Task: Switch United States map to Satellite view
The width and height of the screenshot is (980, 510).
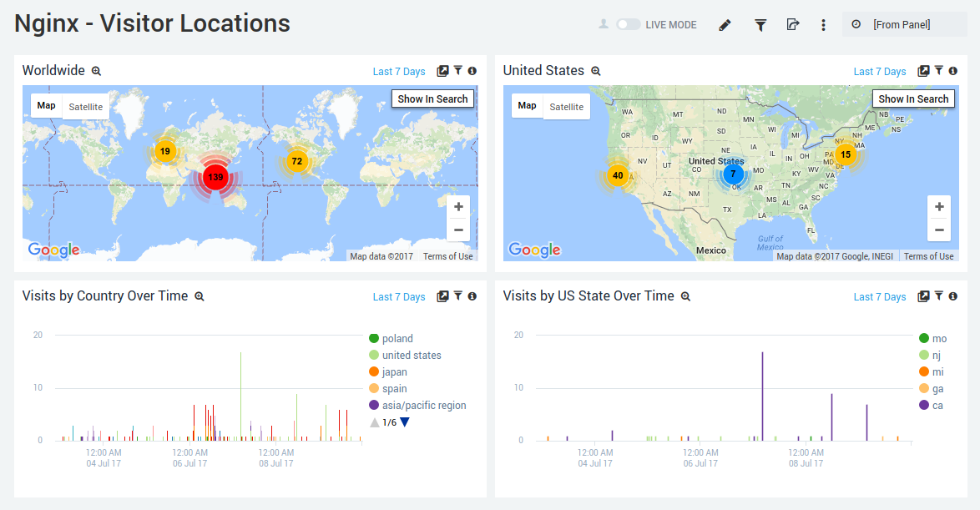Action: [x=566, y=106]
